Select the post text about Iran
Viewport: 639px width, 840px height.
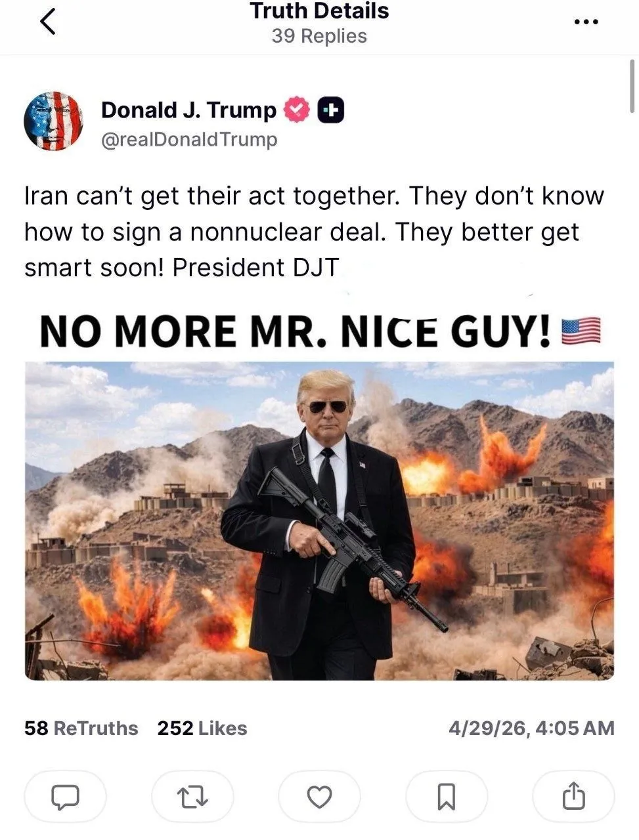pyautogui.click(x=314, y=232)
